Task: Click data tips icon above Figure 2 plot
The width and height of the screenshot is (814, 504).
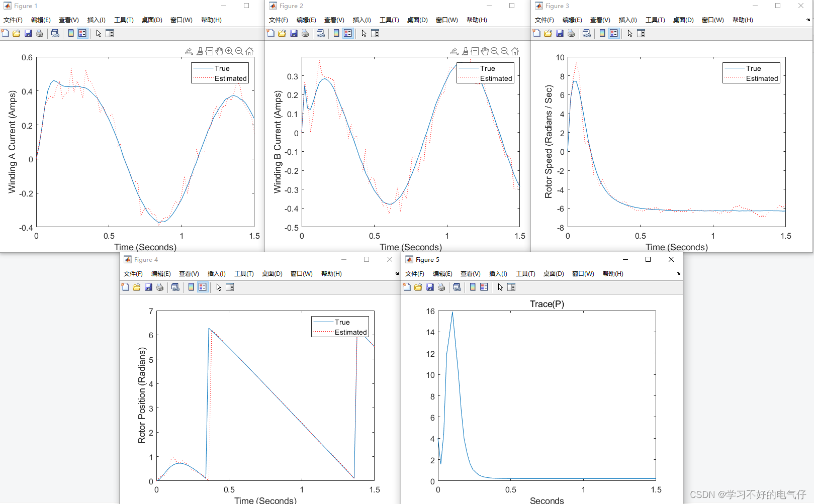Action: [475, 51]
